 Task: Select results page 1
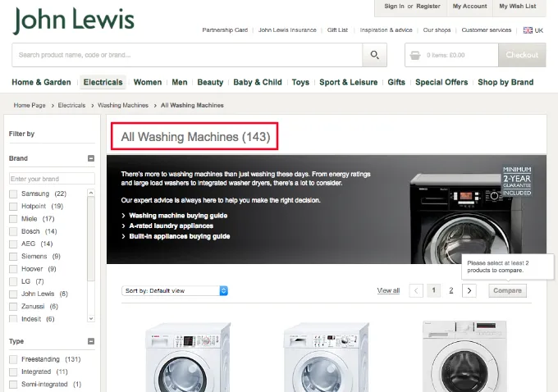pos(433,290)
